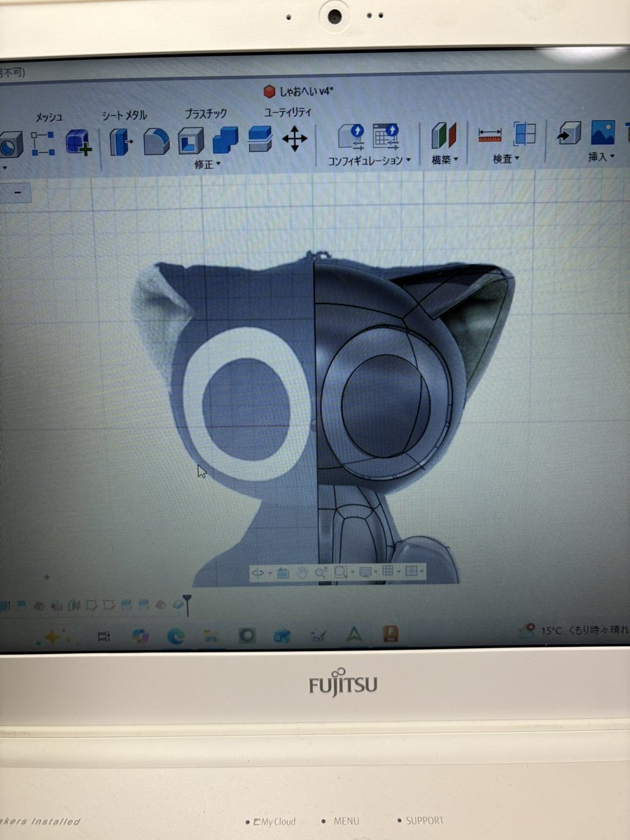
Task: Open the Fusion app in taskbar
Action: [390, 635]
